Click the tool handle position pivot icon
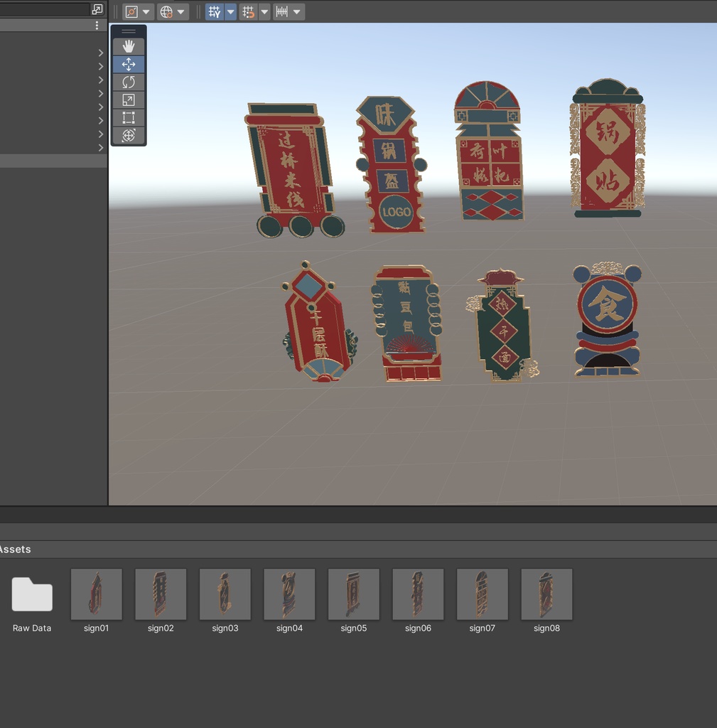 (x=131, y=11)
